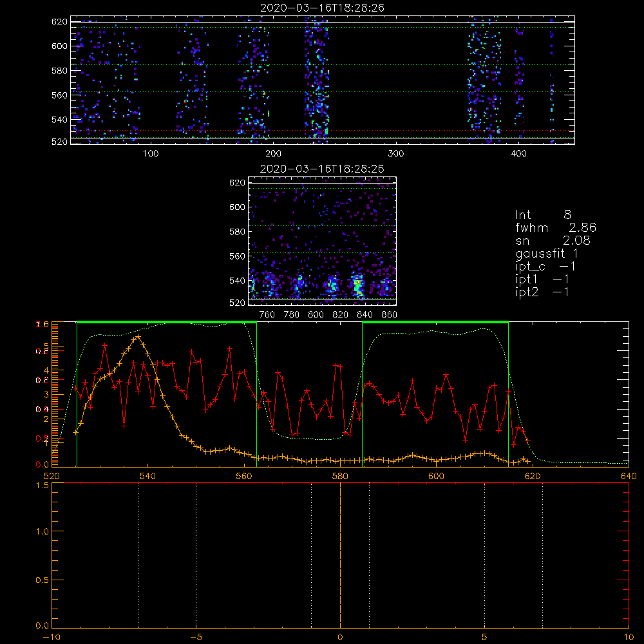Click the 800 label on middle plot x-axis
The height and width of the screenshot is (644, 644).
pyautogui.click(x=316, y=315)
